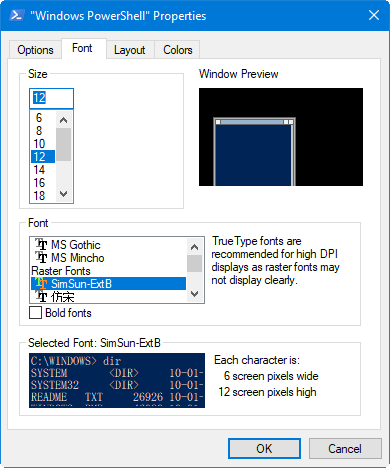390x468 pixels.
Task: Select MS Gothic font
Action: pyautogui.click(x=108, y=245)
